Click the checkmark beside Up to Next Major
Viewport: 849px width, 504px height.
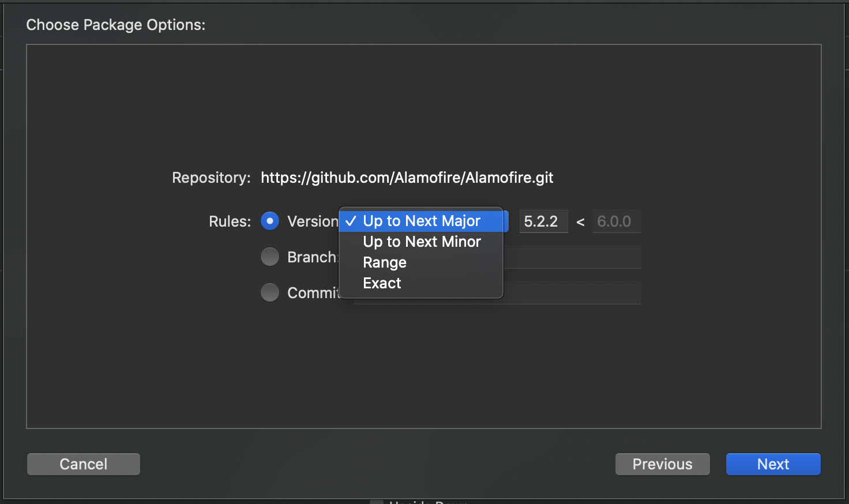[351, 221]
